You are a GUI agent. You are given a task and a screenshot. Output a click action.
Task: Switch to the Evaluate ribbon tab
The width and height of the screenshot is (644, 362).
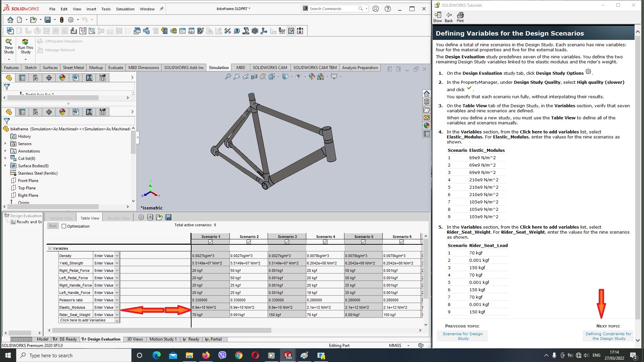pos(116,68)
